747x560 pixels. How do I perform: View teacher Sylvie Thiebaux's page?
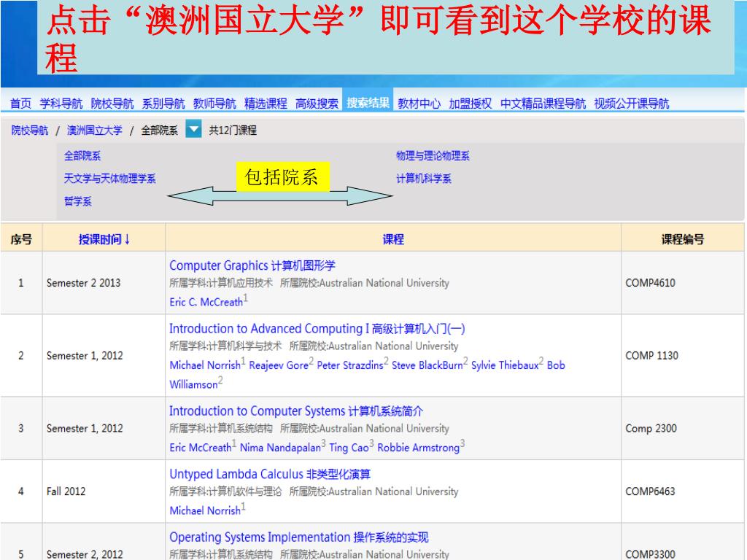(x=505, y=365)
